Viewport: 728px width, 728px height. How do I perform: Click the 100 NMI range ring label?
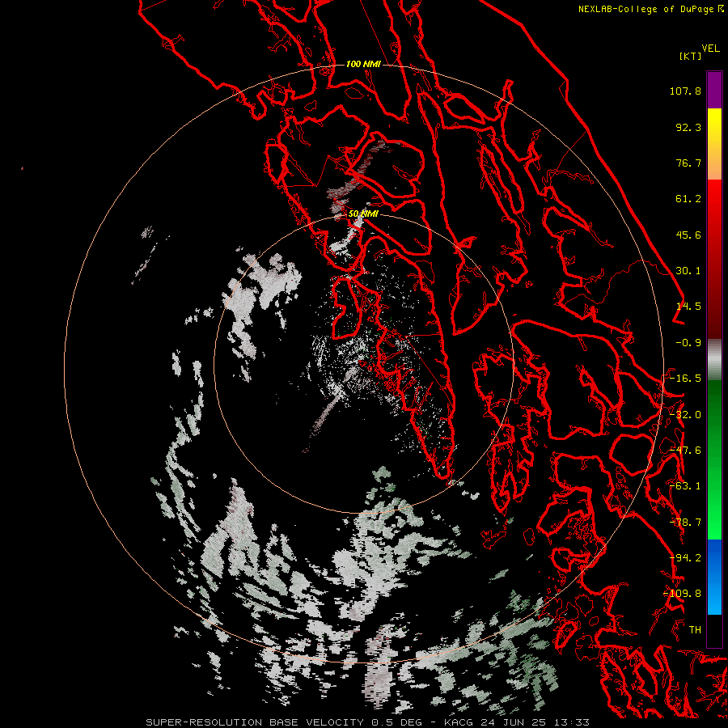pyautogui.click(x=363, y=64)
